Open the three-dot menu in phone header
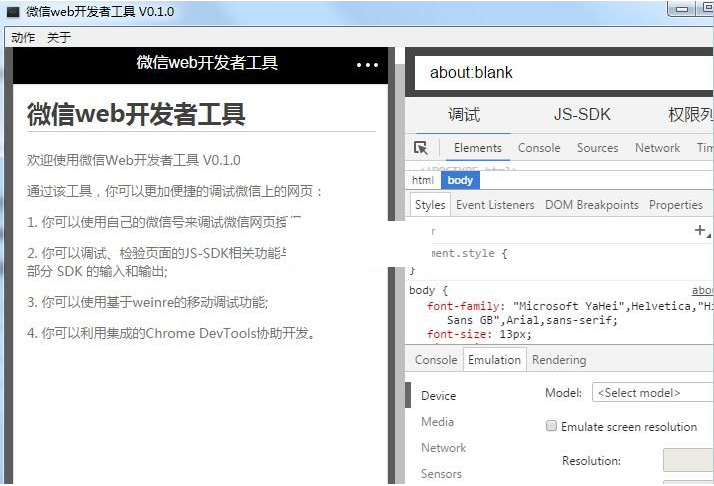Screen dimensions: 714x486 (x=367, y=65)
